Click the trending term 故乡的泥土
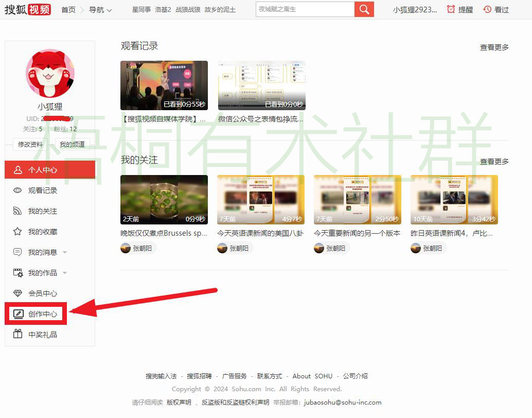Image resolution: width=532 pixels, height=418 pixels. [x=220, y=9]
